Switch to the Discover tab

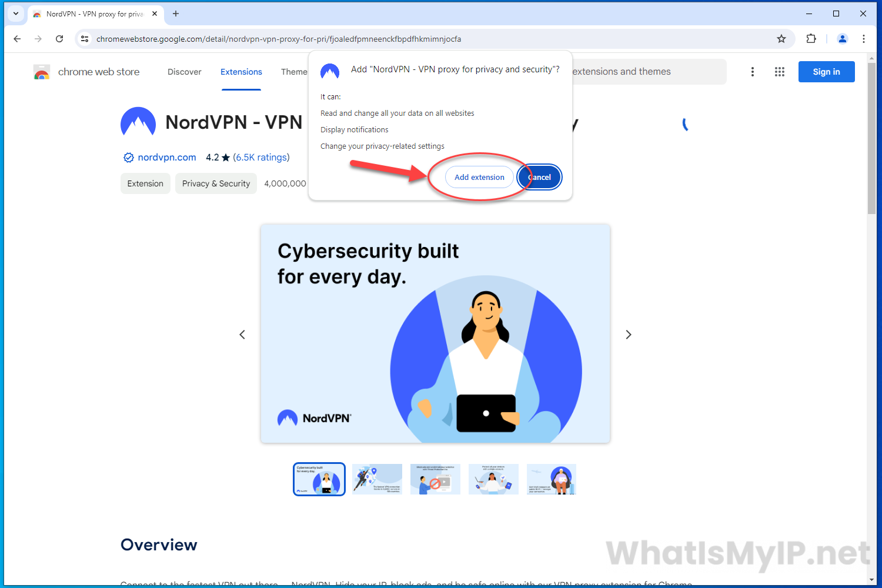click(185, 72)
